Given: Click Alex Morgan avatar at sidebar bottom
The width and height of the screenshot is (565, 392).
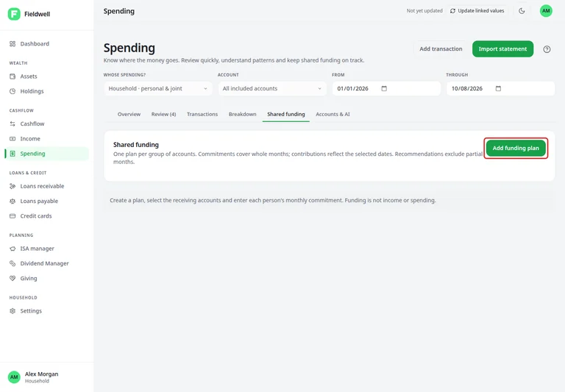Looking at the screenshot, I should point(14,377).
